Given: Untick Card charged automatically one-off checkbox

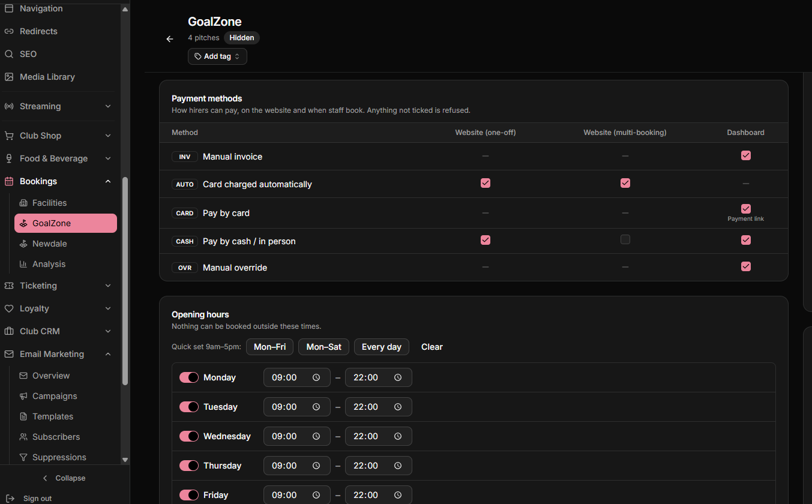Looking at the screenshot, I should [486, 183].
